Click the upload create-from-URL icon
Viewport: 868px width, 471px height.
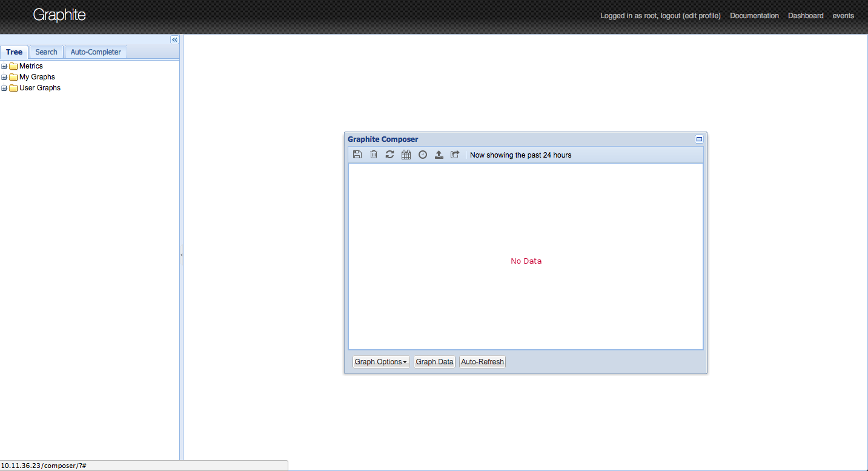tap(439, 155)
